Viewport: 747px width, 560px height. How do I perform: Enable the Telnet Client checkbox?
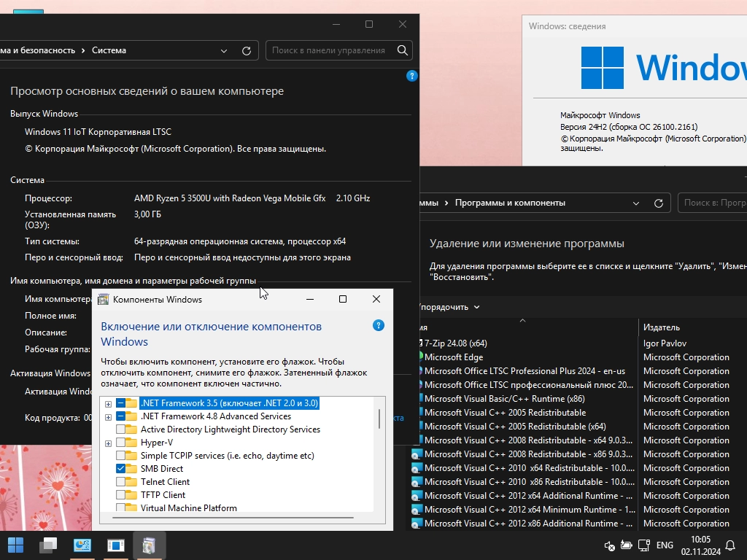pyautogui.click(x=121, y=482)
